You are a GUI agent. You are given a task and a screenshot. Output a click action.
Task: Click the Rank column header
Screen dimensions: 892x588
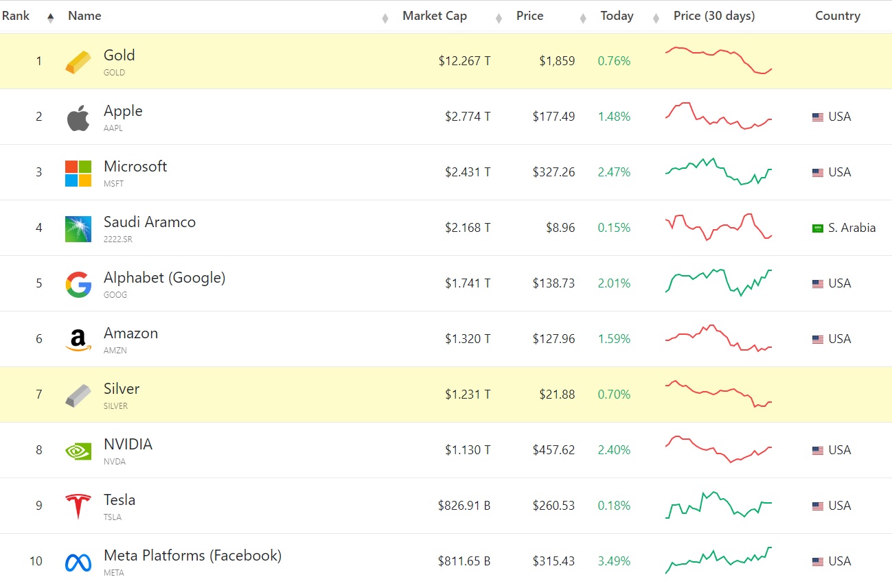point(16,16)
